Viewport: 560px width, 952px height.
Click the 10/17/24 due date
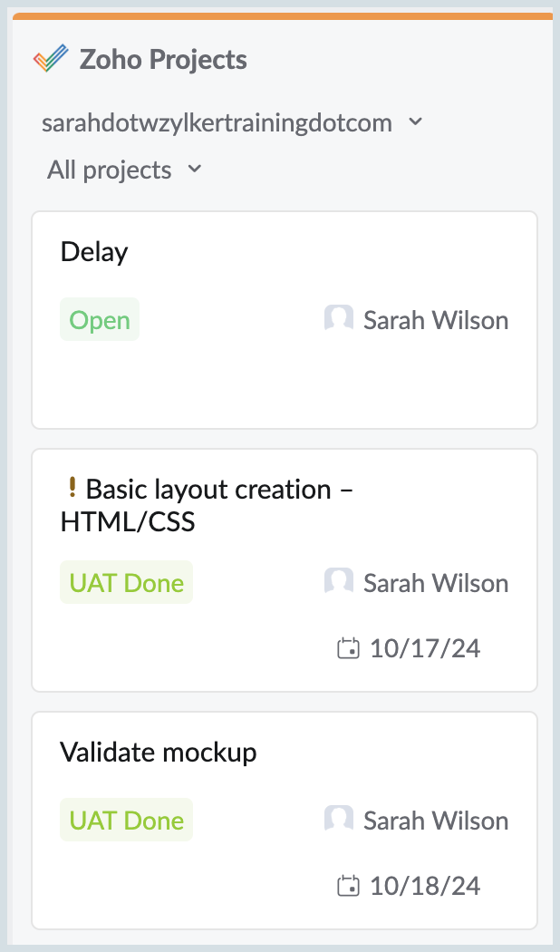tap(425, 648)
